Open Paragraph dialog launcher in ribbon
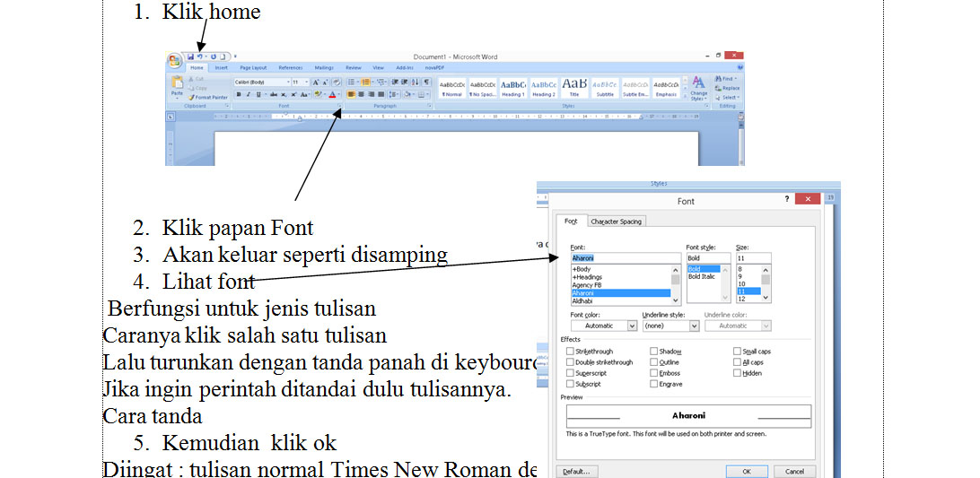Image resolution: width=980 pixels, height=478 pixels. pos(429,105)
